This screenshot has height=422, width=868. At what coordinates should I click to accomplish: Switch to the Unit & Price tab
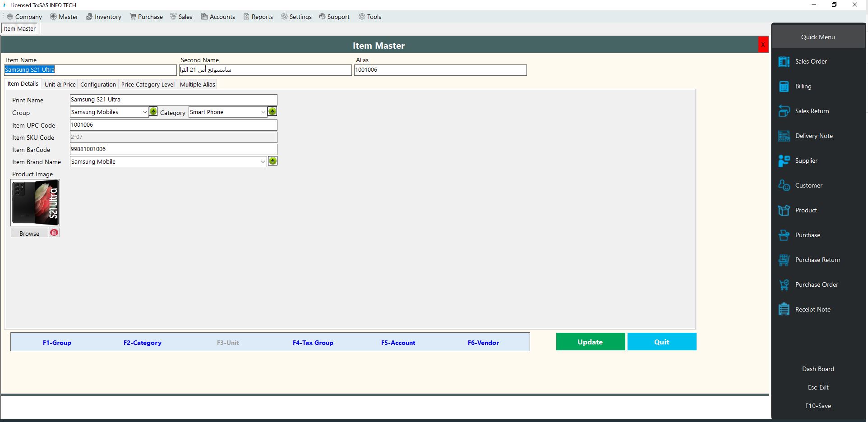[x=60, y=84]
